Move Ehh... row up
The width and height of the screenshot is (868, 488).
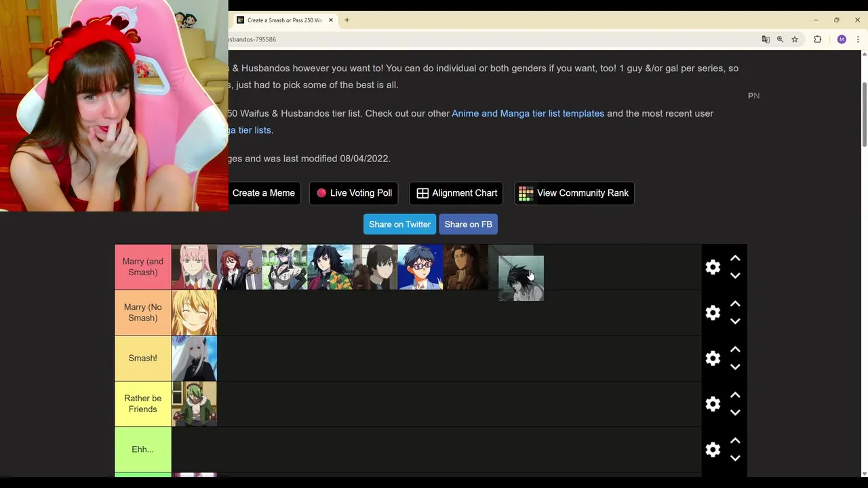point(735,441)
